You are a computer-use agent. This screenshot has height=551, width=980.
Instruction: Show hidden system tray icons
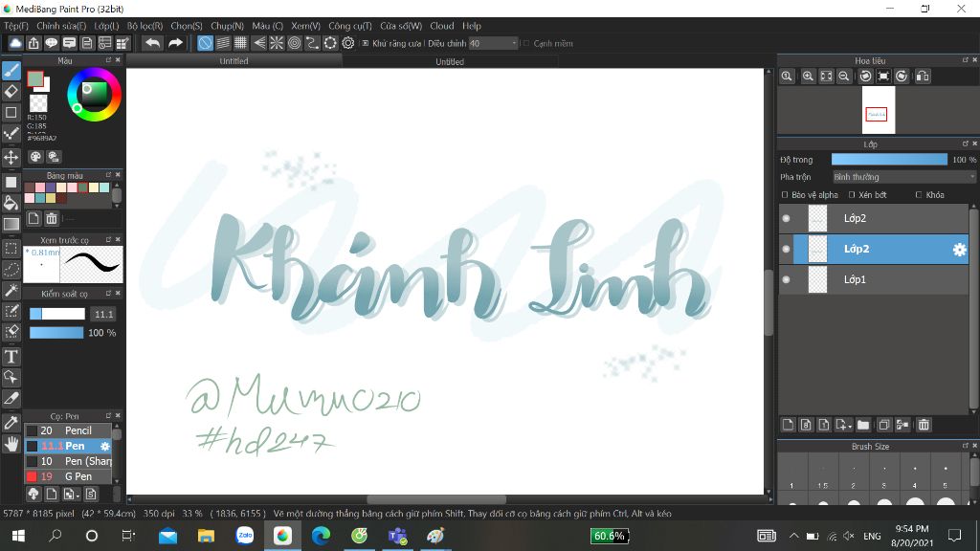[793, 536]
